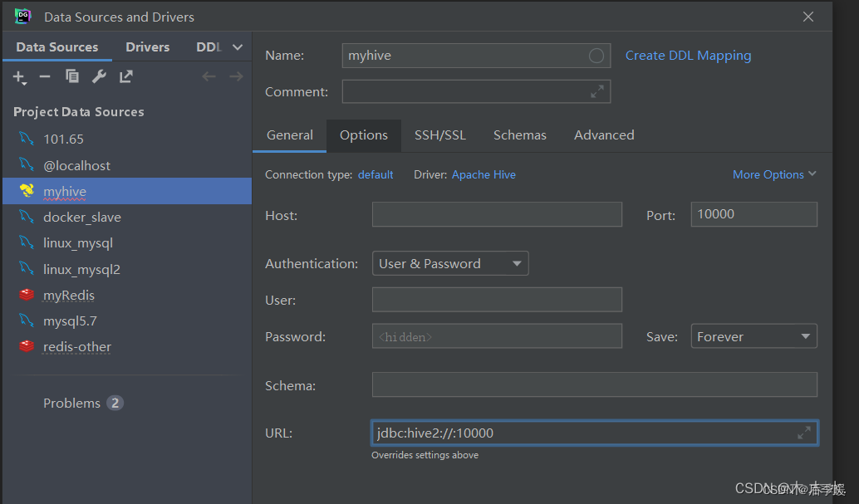Viewport: 859px width, 504px height.
Task: Select the docker_slave data source
Action: pyautogui.click(x=127, y=217)
